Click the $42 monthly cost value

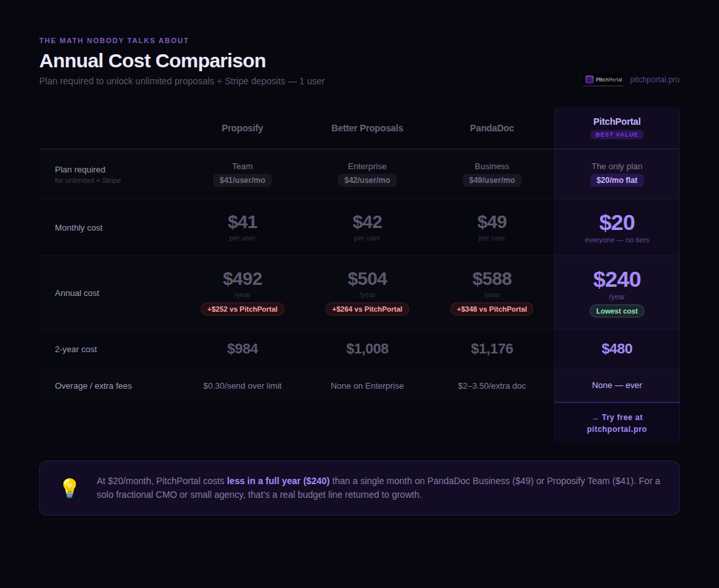click(367, 222)
